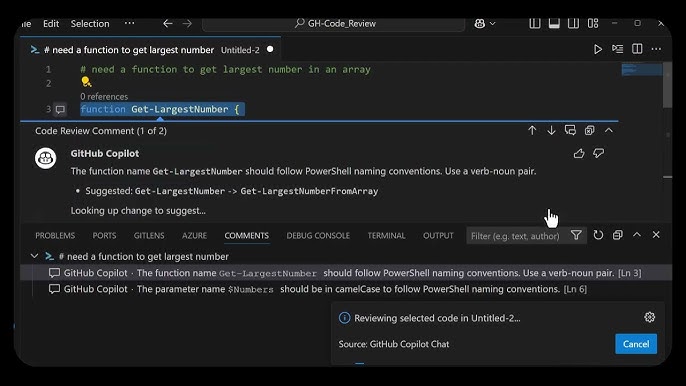Collapse the Code Review Comment widget
This screenshot has height=386, width=686.
click(609, 130)
